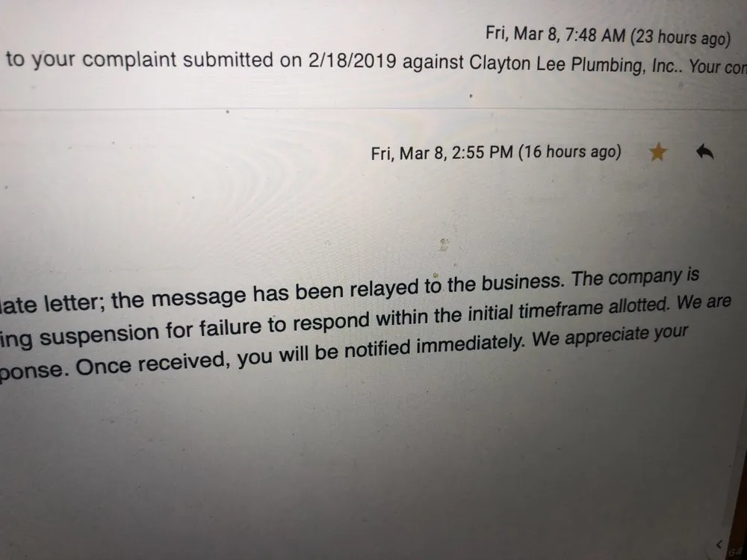Click the reply arrow icon

click(x=704, y=152)
